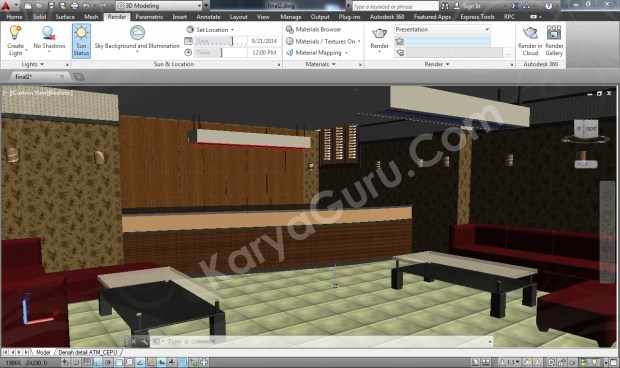Click the No Shadows icon
This screenshot has width=620, height=368.
(x=49, y=32)
